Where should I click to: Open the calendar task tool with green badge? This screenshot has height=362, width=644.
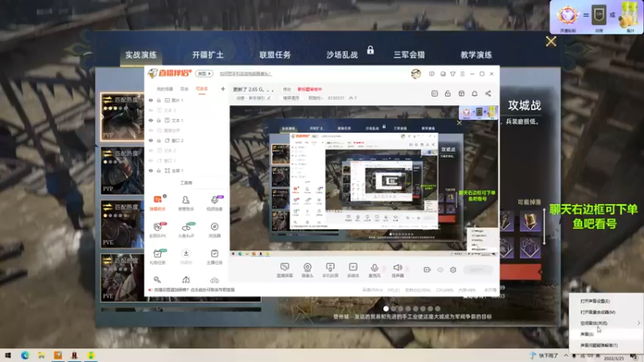(x=157, y=257)
